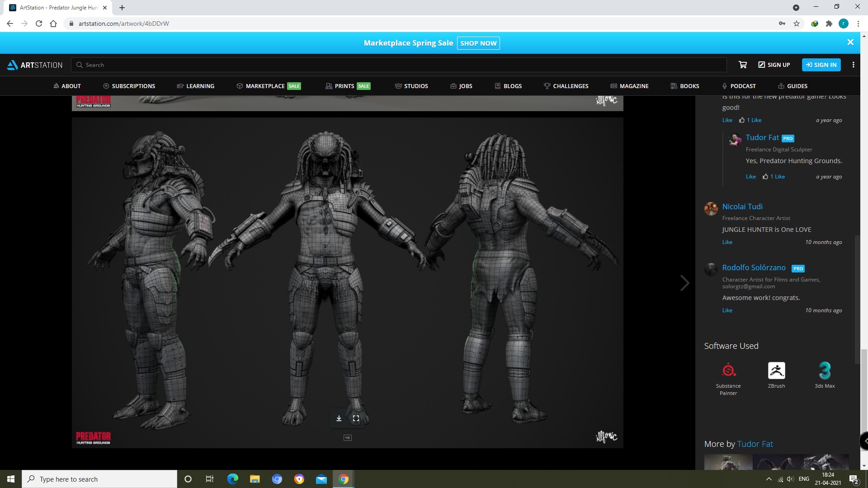Open the Challenges menu item
The height and width of the screenshot is (488, 868).
tap(570, 86)
